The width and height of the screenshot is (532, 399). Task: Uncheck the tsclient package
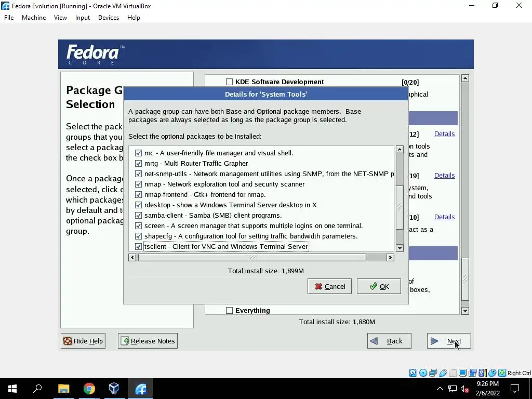coord(138,247)
